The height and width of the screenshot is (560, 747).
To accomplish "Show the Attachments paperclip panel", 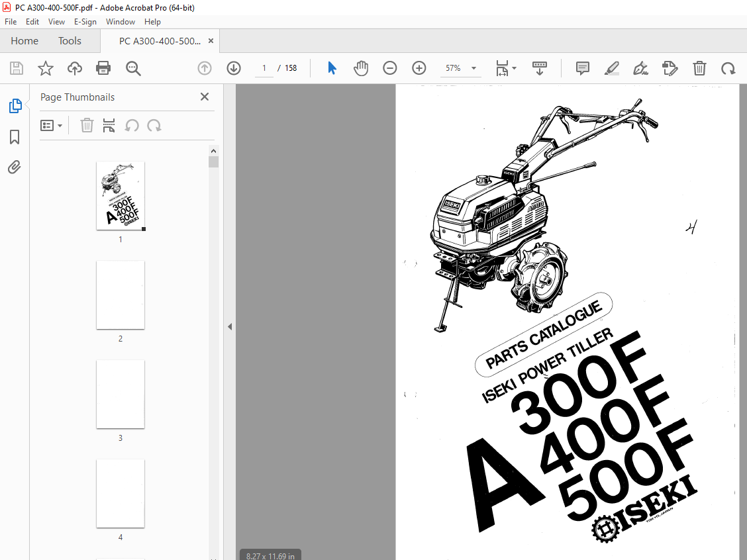I will tap(15, 167).
